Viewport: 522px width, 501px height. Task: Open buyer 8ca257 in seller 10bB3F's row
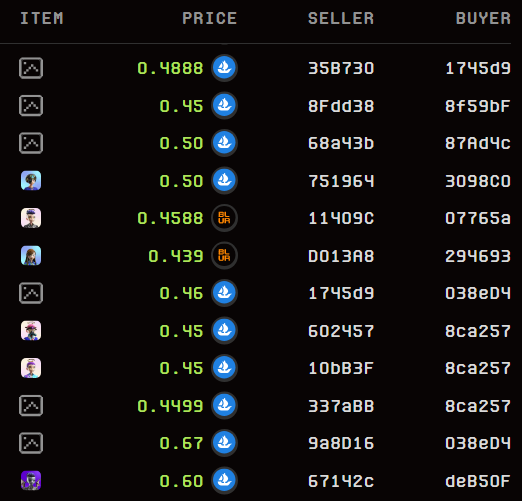tap(478, 368)
